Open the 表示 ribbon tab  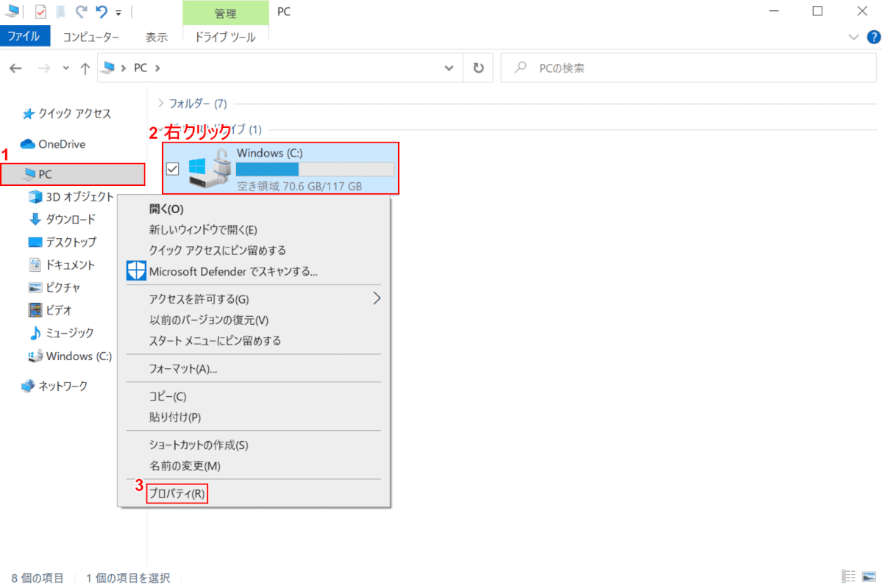pyautogui.click(x=157, y=37)
